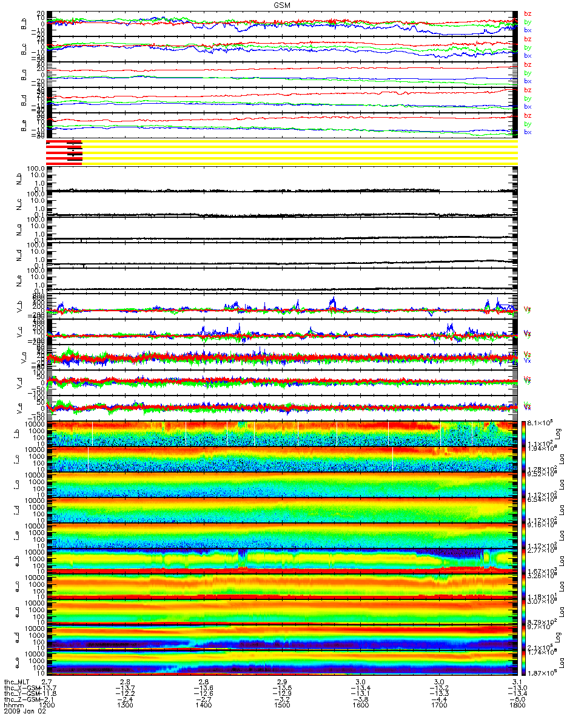Click the e_e panel color bar
Viewport: 564px width, 728px height.
point(524,662)
